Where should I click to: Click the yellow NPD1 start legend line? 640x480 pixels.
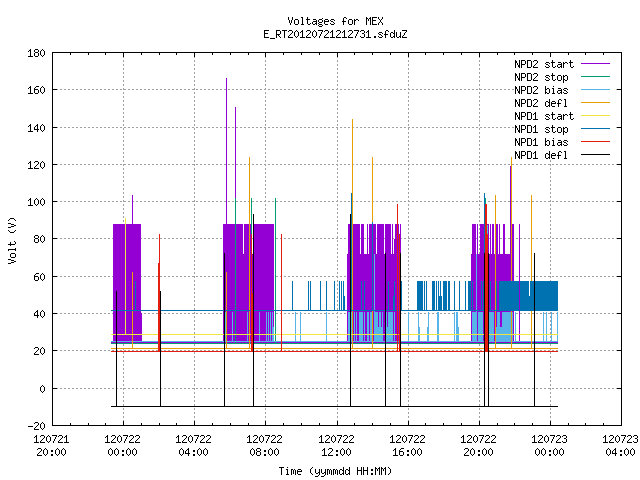(x=595, y=116)
